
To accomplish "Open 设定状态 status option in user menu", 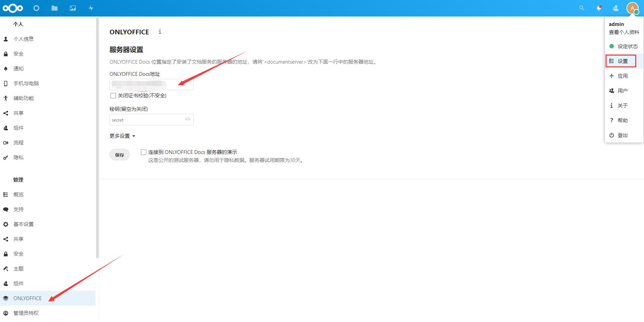I will pos(627,46).
